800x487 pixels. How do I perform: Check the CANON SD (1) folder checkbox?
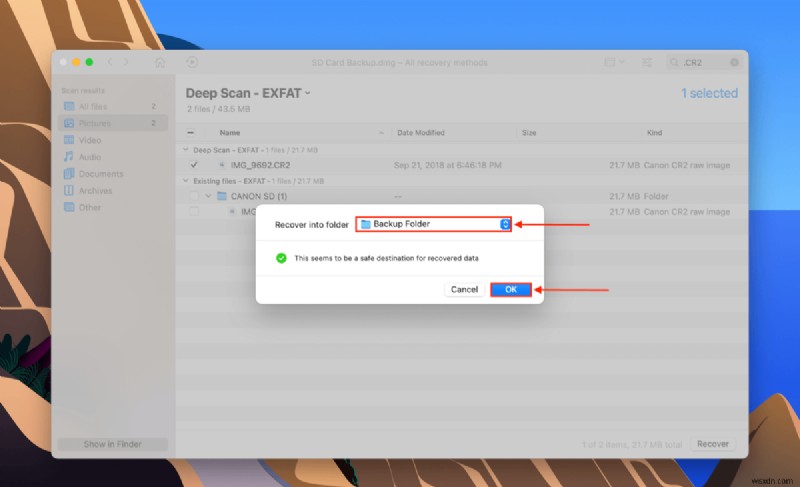(x=194, y=196)
